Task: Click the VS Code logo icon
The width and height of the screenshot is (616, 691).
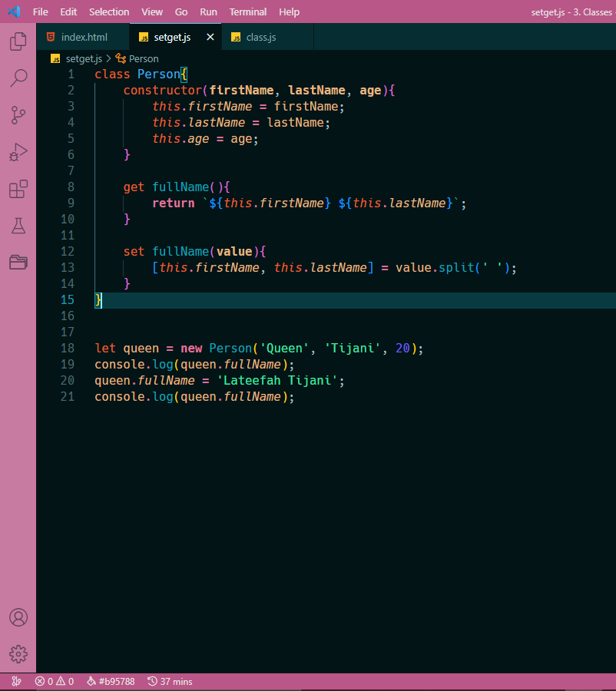Action: [x=14, y=12]
